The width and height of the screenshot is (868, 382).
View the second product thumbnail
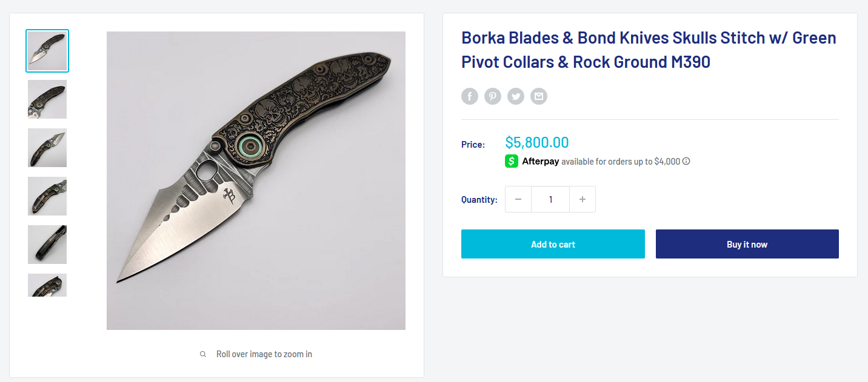click(x=47, y=99)
